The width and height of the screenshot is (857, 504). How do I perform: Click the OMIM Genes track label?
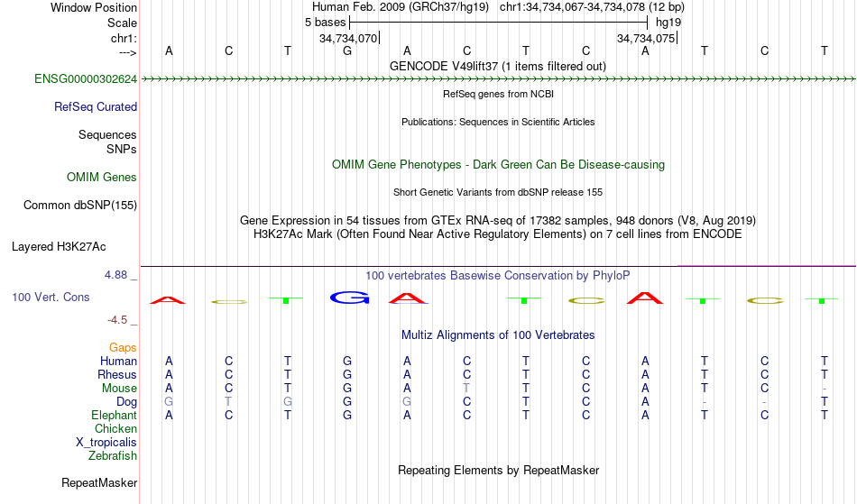pos(101,178)
